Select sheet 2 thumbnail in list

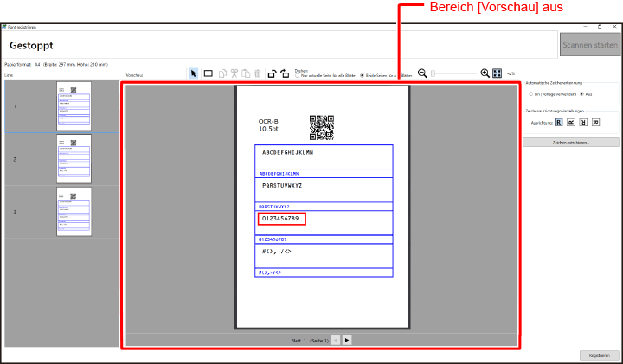74,160
